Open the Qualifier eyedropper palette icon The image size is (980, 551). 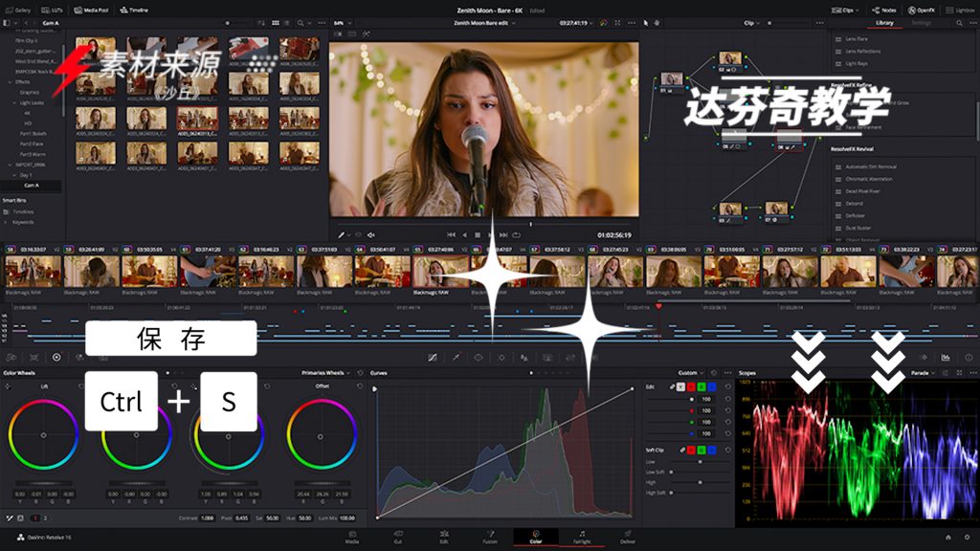click(457, 358)
